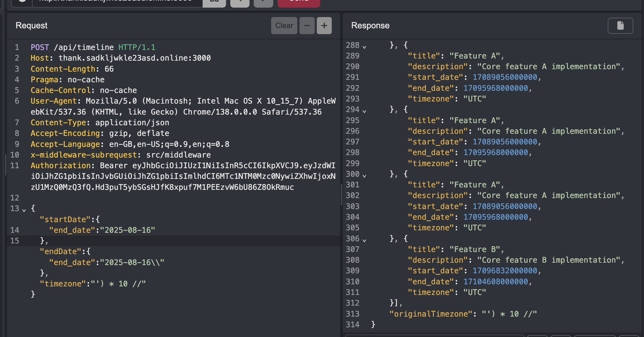Click request line number 12
644x337 pixels.
15,198
